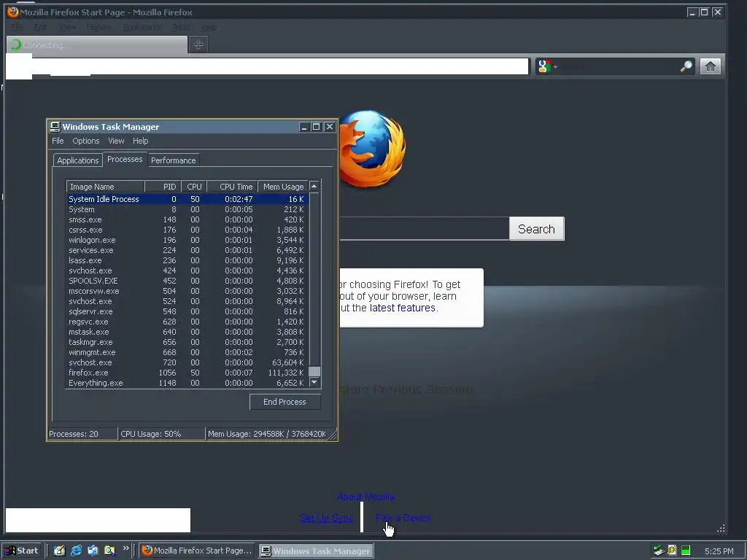The height and width of the screenshot is (560, 747).
Task: Click the Task Manager title bar icon
Action: [55, 127]
